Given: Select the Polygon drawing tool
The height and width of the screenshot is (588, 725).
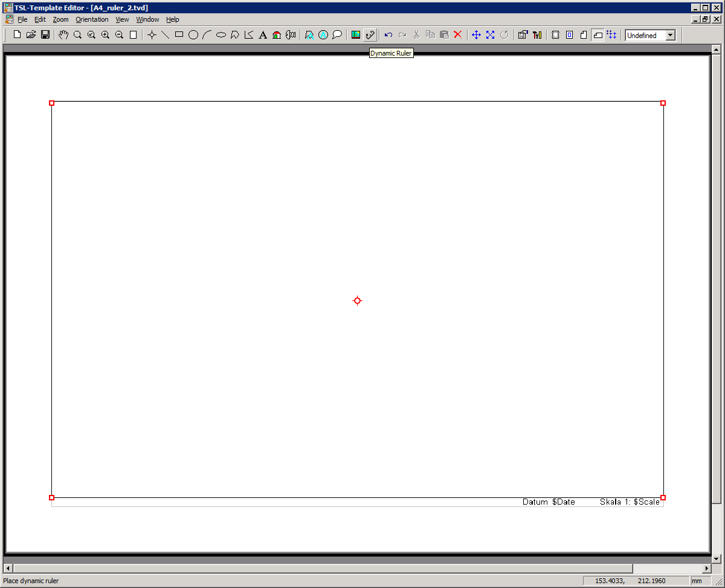Looking at the screenshot, I should pyautogui.click(x=235, y=35).
